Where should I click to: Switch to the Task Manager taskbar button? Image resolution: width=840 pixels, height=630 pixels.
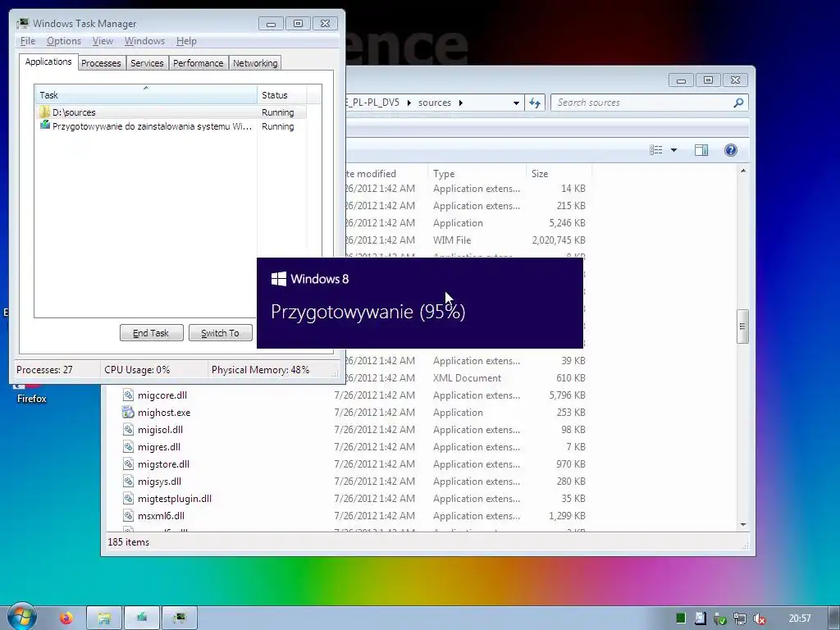click(180, 619)
